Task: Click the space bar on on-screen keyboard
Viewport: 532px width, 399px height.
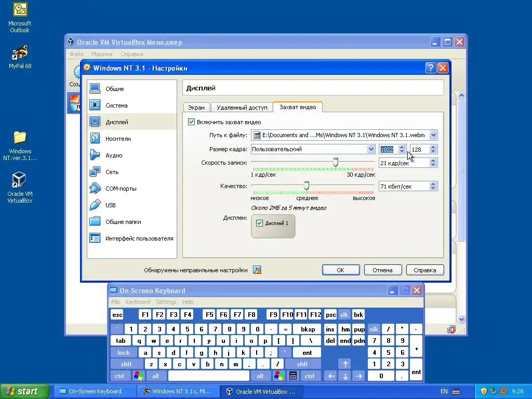Action: (x=209, y=376)
